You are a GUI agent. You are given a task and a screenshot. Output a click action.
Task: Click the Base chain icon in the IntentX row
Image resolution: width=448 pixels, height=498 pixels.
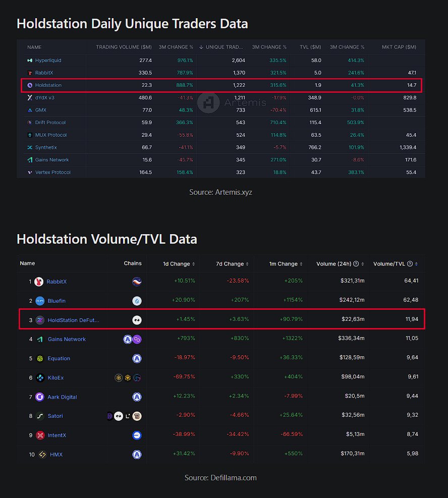(x=137, y=435)
